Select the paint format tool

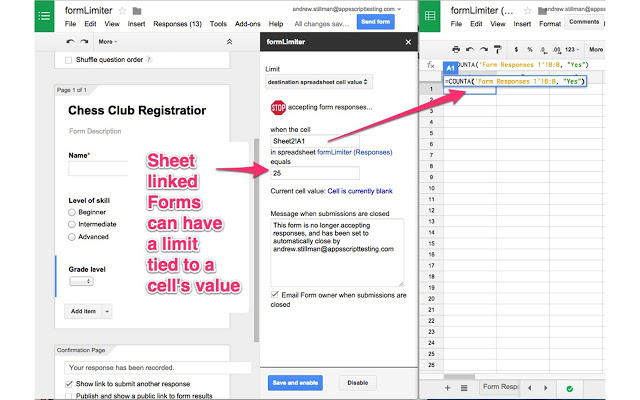tap(498, 49)
